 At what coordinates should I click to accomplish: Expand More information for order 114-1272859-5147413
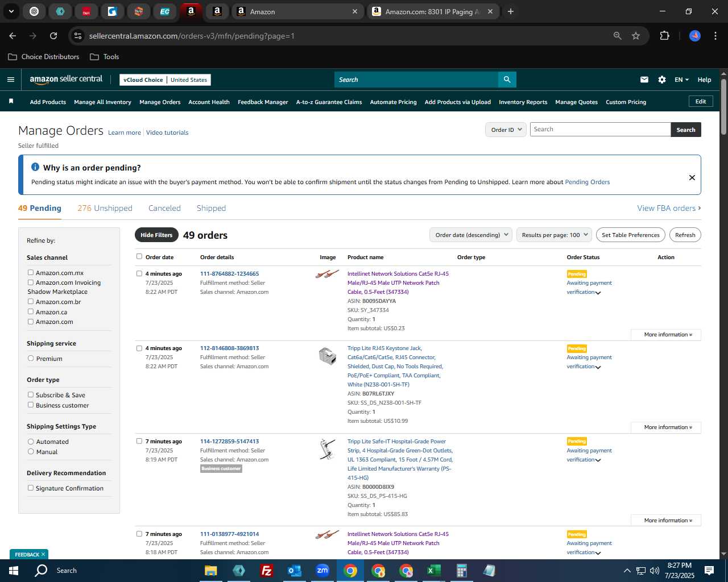pyautogui.click(x=666, y=521)
